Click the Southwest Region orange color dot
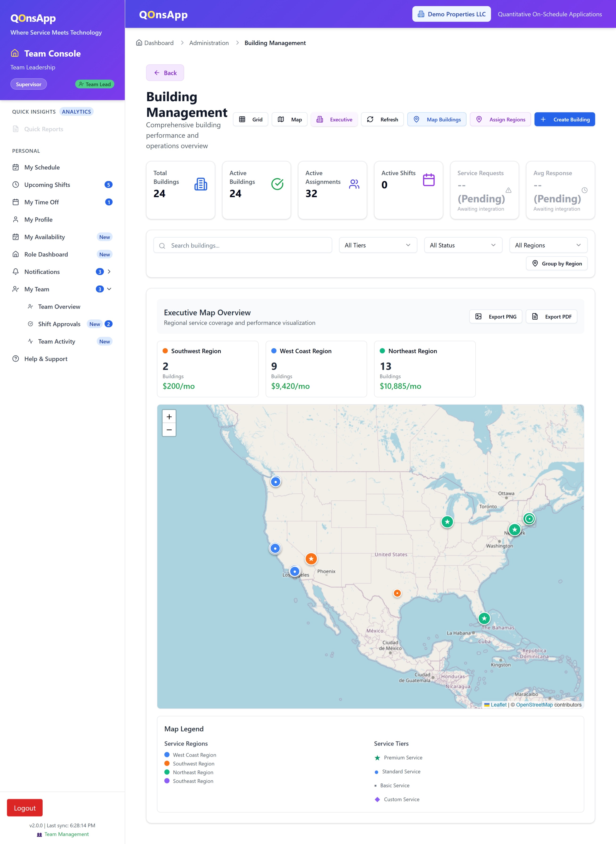The image size is (616, 844). pos(165,351)
